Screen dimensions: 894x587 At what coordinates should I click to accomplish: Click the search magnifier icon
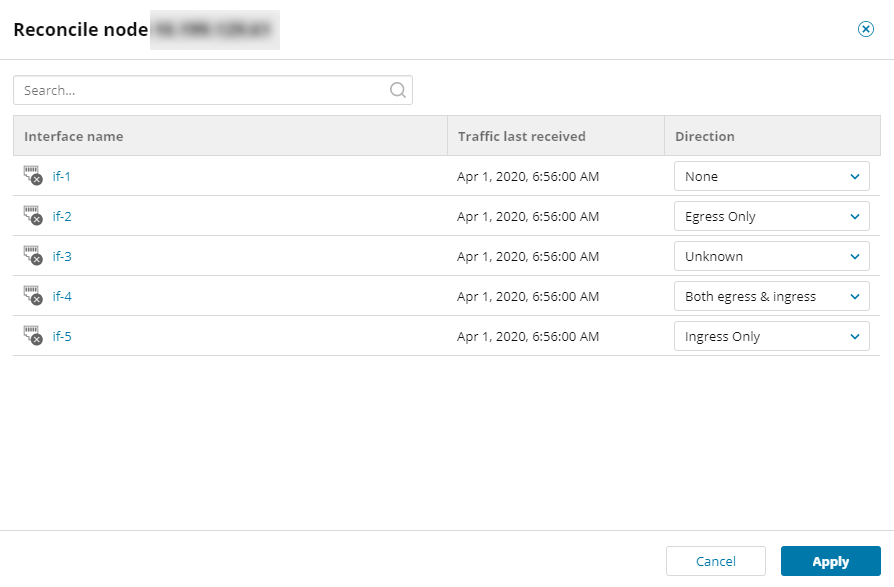click(x=397, y=90)
